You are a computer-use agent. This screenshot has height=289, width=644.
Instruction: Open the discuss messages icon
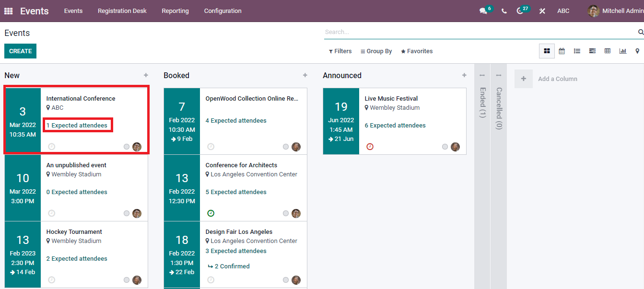(483, 11)
